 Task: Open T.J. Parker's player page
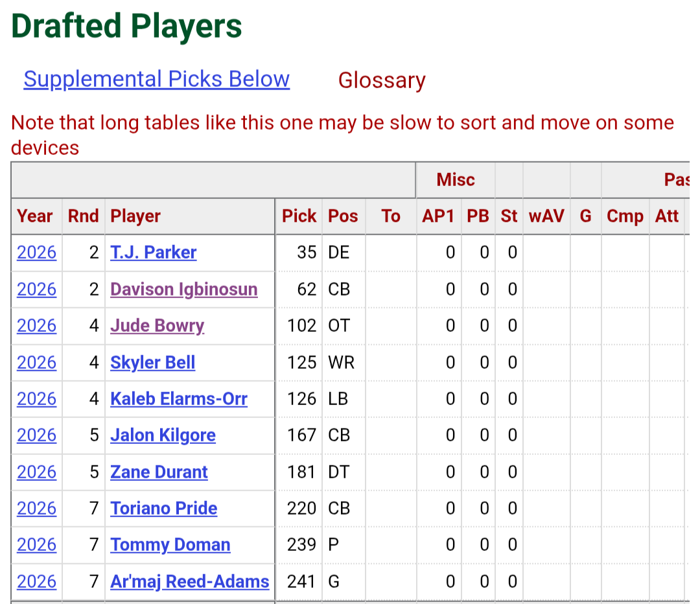pos(153,253)
